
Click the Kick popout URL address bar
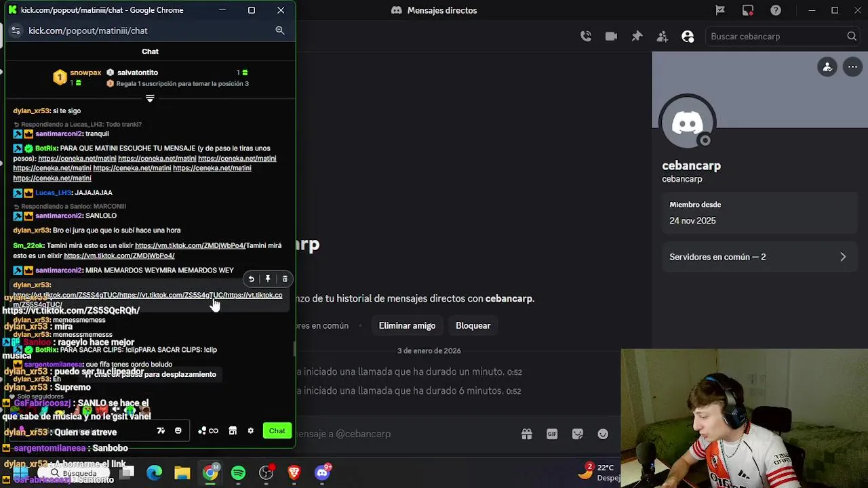[88, 30]
